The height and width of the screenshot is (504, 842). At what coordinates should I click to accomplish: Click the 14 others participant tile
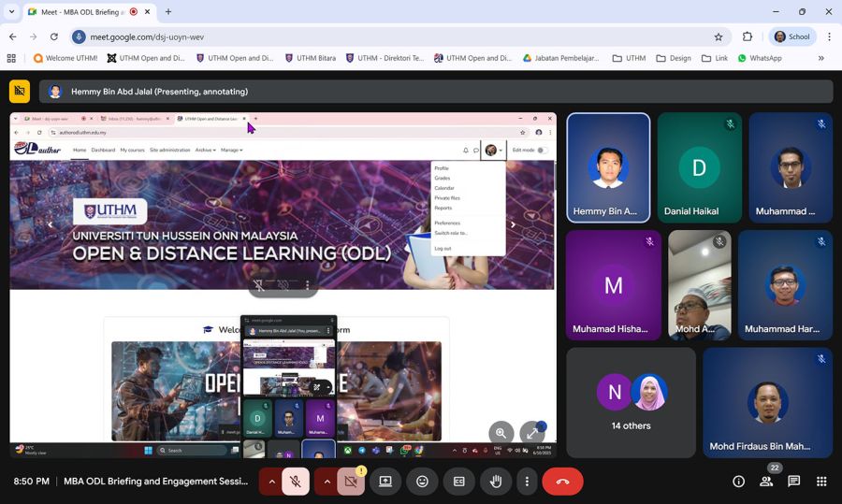point(631,402)
